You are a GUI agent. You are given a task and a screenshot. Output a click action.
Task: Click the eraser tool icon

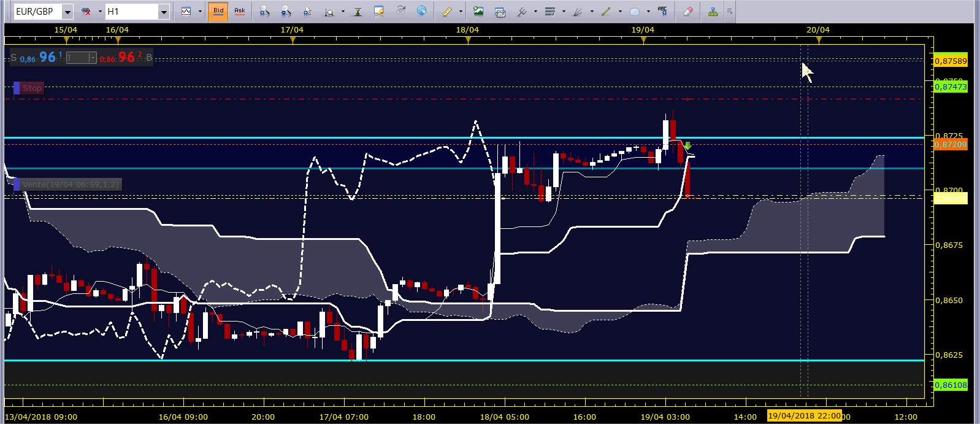click(687, 11)
